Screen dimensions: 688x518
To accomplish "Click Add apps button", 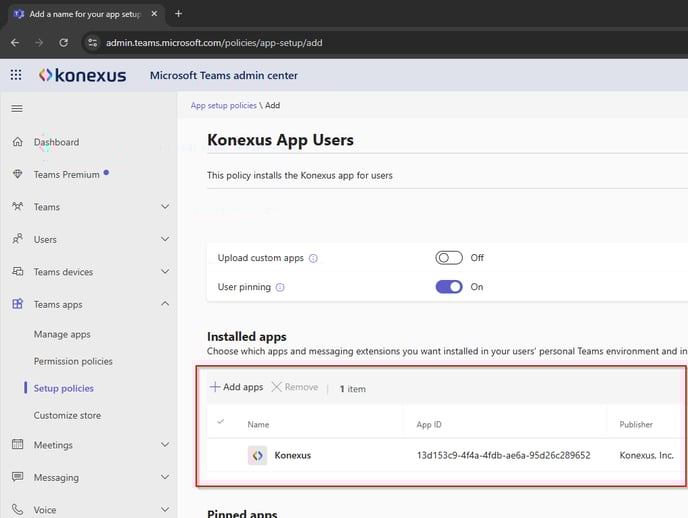I will click(x=236, y=387).
